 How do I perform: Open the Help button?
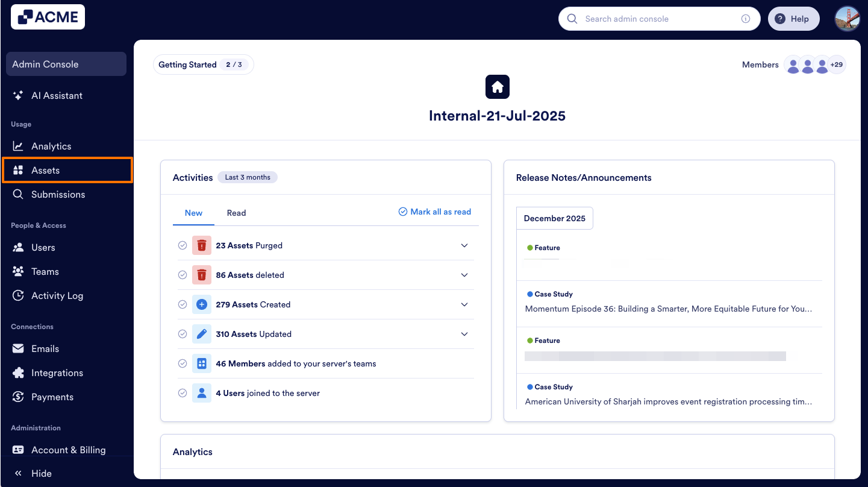pos(793,18)
